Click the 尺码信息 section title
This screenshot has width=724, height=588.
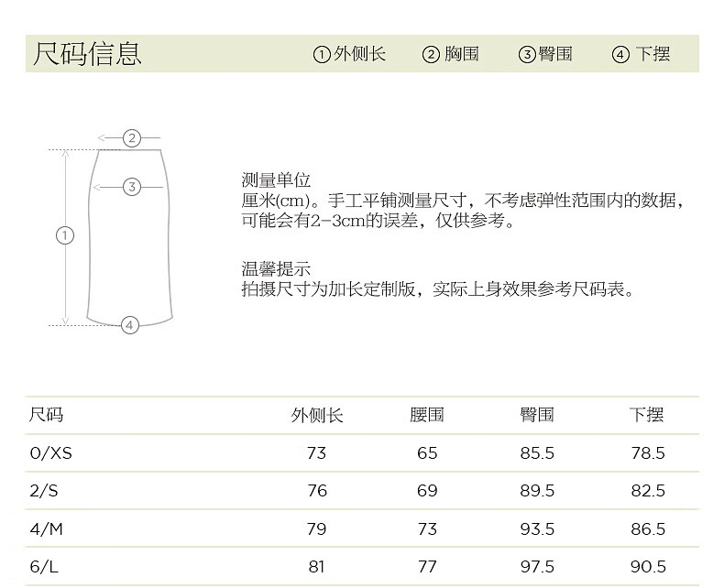tap(88, 53)
